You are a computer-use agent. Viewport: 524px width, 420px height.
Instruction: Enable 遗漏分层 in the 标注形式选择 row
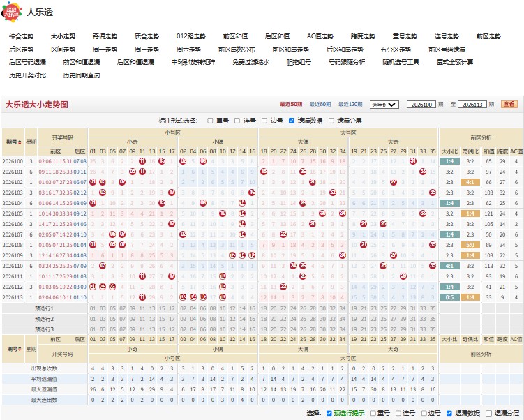331,121
